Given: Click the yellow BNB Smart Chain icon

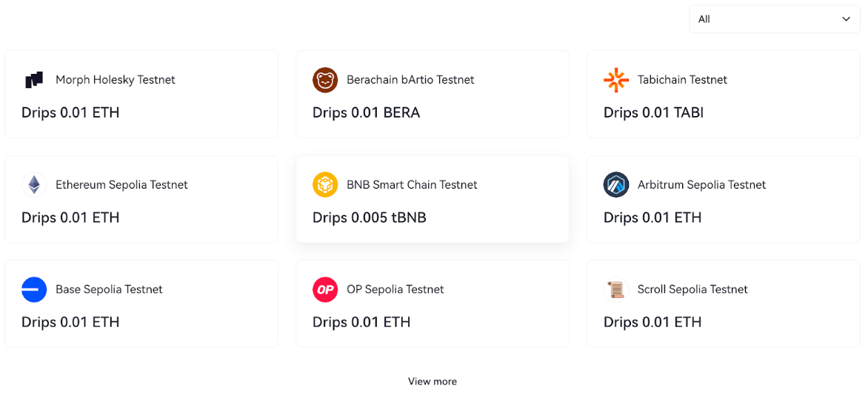Looking at the screenshot, I should tap(325, 185).
